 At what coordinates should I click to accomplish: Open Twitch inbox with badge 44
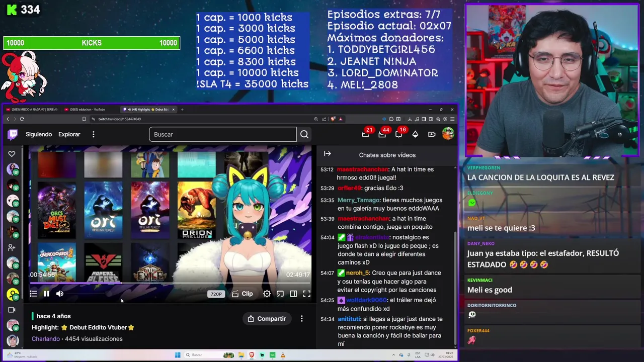pos(382,134)
